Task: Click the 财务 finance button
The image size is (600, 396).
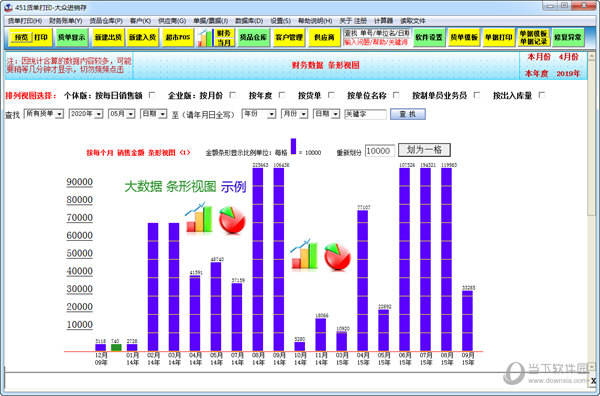Action: (x=224, y=33)
